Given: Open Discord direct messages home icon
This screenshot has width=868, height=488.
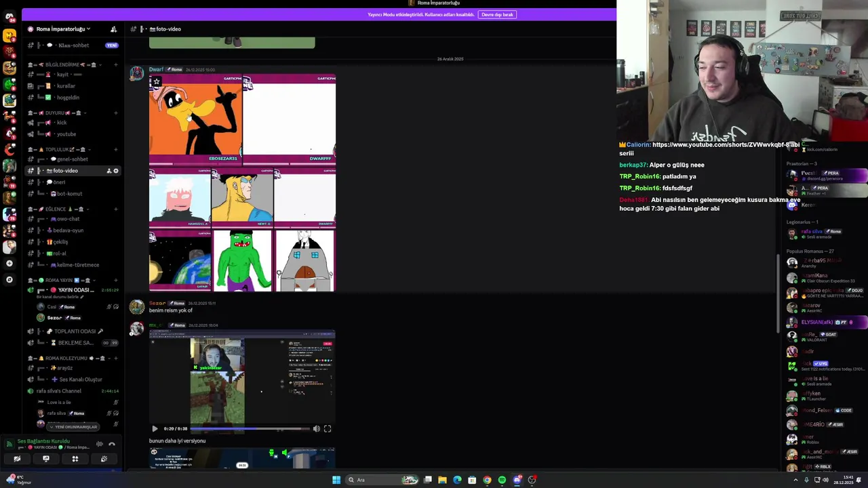Looking at the screenshot, I should click(9, 17).
